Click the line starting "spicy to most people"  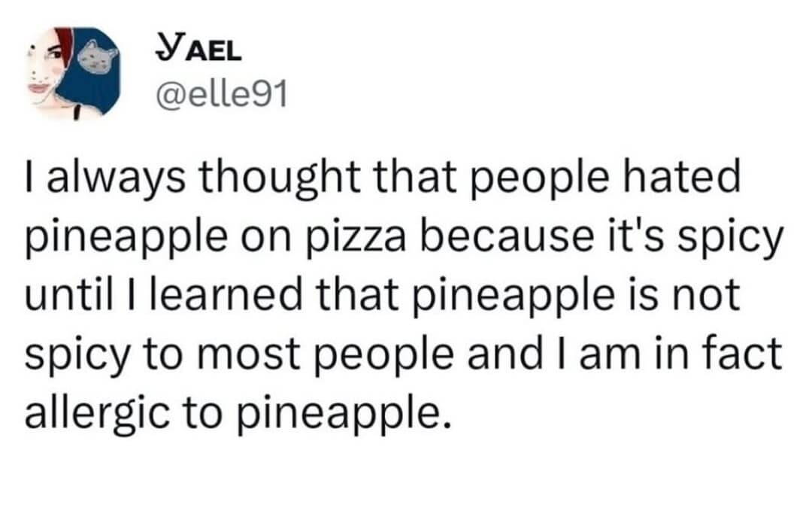(x=403, y=354)
